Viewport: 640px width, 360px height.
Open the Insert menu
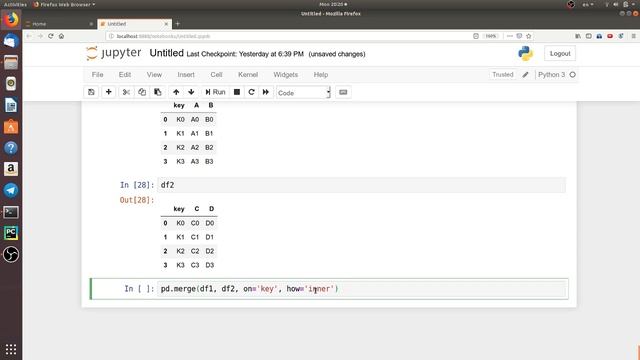click(186, 75)
